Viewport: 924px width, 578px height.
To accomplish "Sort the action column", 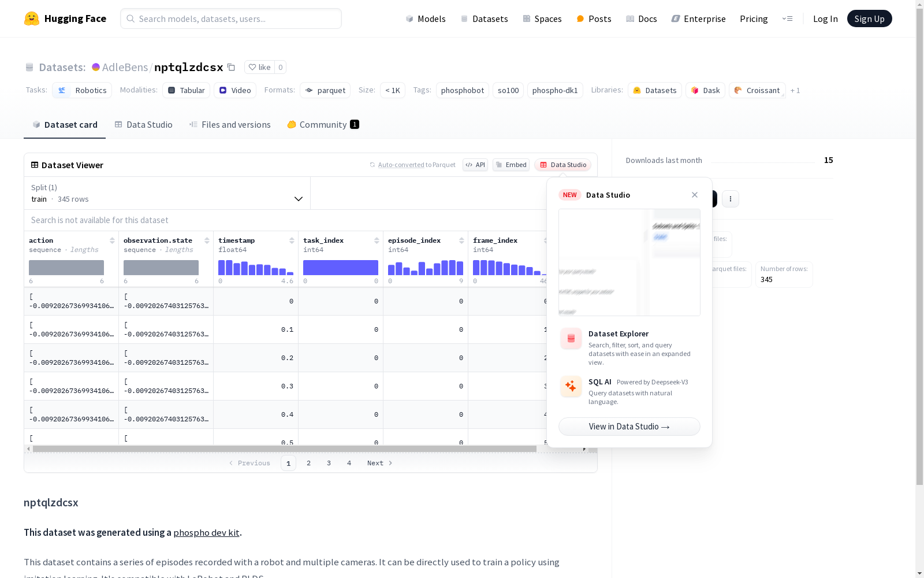I will pyautogui.click(x=112, y=240).
